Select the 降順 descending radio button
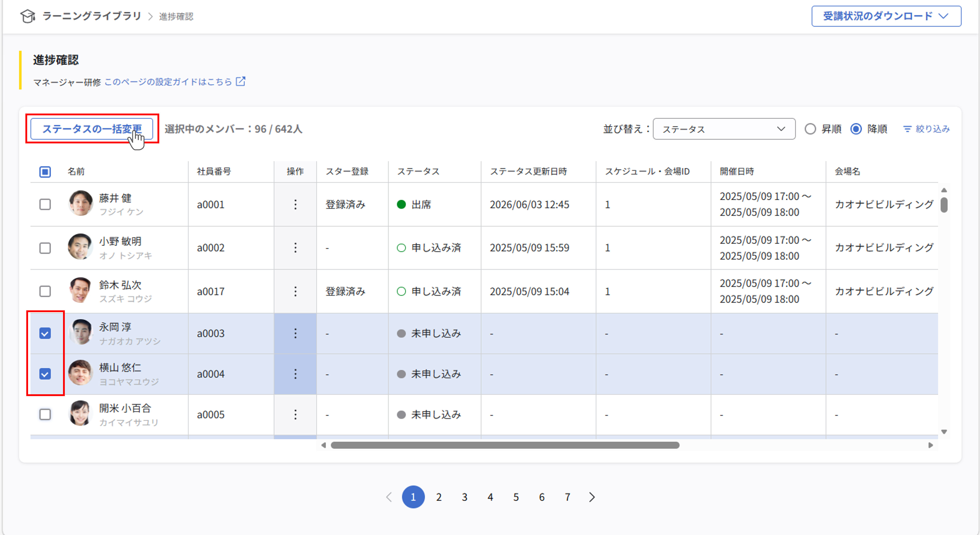 [x=856, y=129]
